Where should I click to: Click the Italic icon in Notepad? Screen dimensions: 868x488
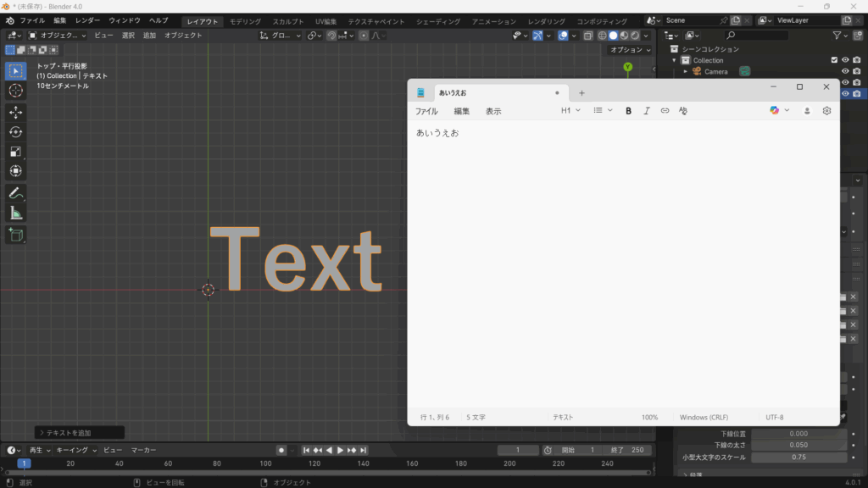coord(647,111)
